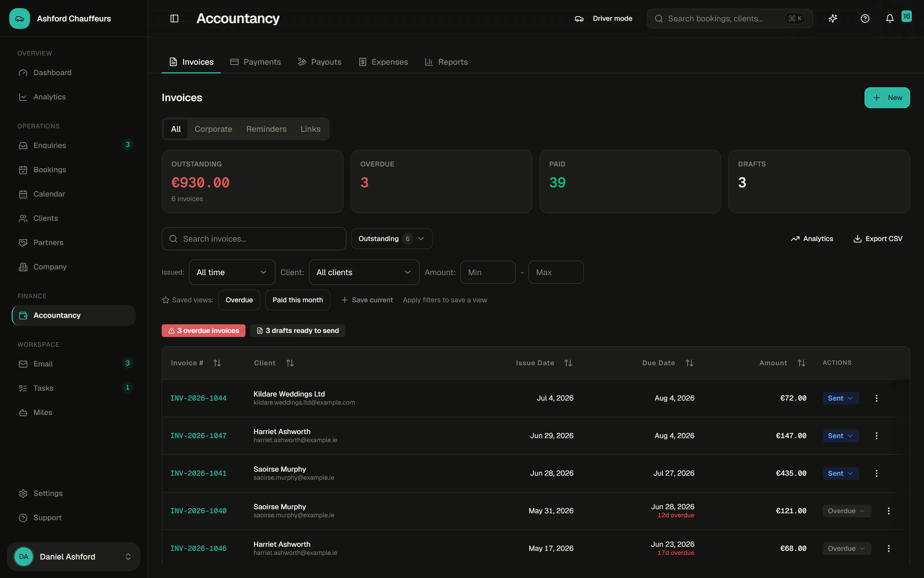
Task: Open Dashboard from the sidebar
Action: [73, 73]
